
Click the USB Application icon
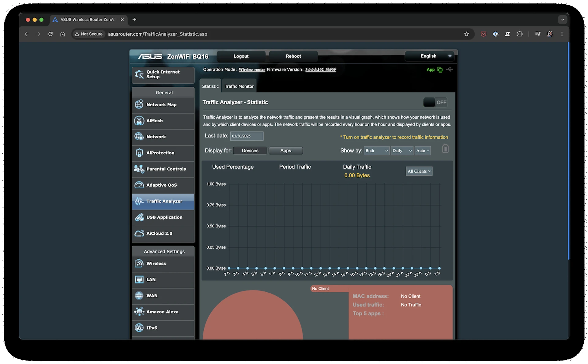pyautogui.click(x=139, y=217)
